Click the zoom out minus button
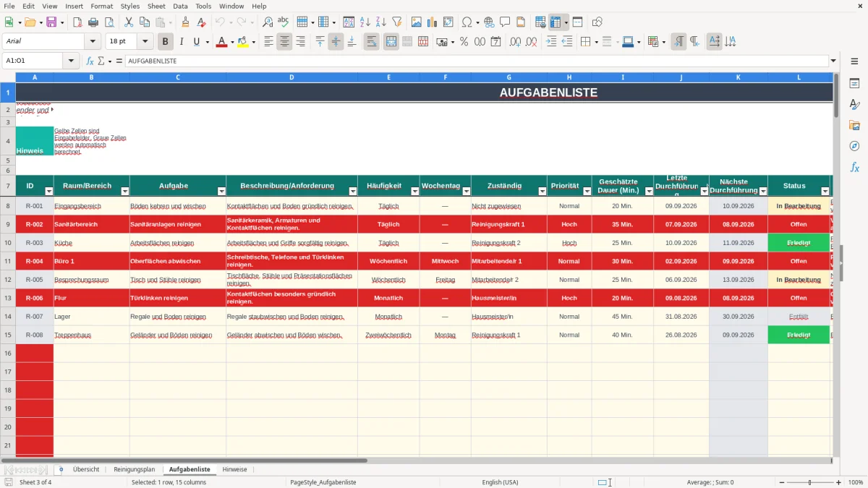Screen dimensions: 868x488 click(x=781, y=482)
